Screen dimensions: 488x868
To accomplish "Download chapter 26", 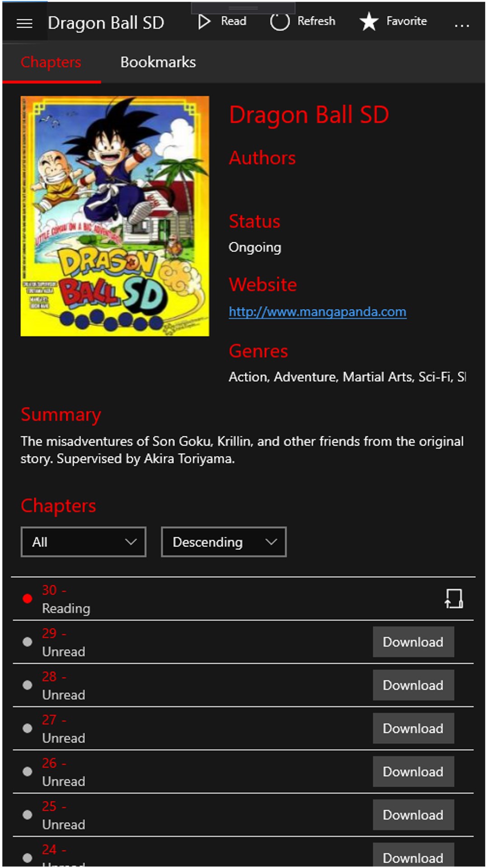I will 413,771.
